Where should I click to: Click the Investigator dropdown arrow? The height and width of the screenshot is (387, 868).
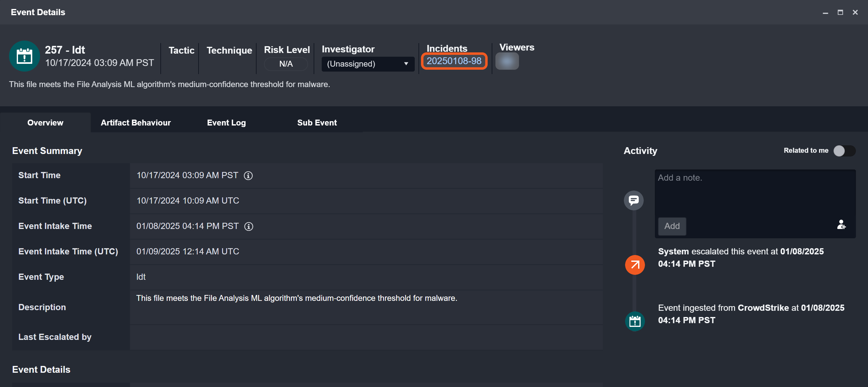[406, 64]
